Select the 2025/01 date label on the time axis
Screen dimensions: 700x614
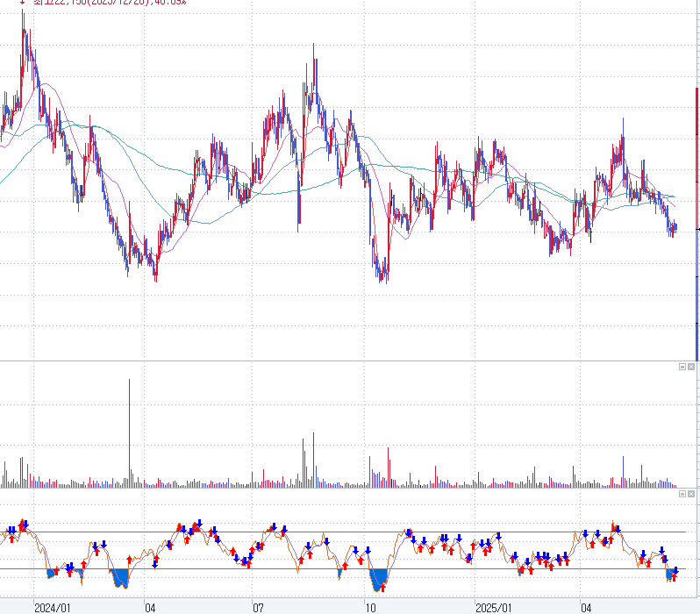point(493,607)
